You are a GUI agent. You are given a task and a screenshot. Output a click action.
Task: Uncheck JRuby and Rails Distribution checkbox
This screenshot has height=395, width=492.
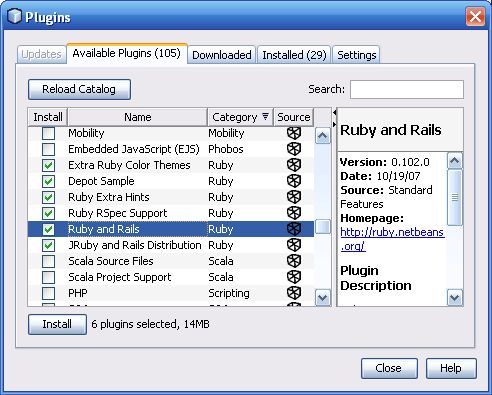48,245
